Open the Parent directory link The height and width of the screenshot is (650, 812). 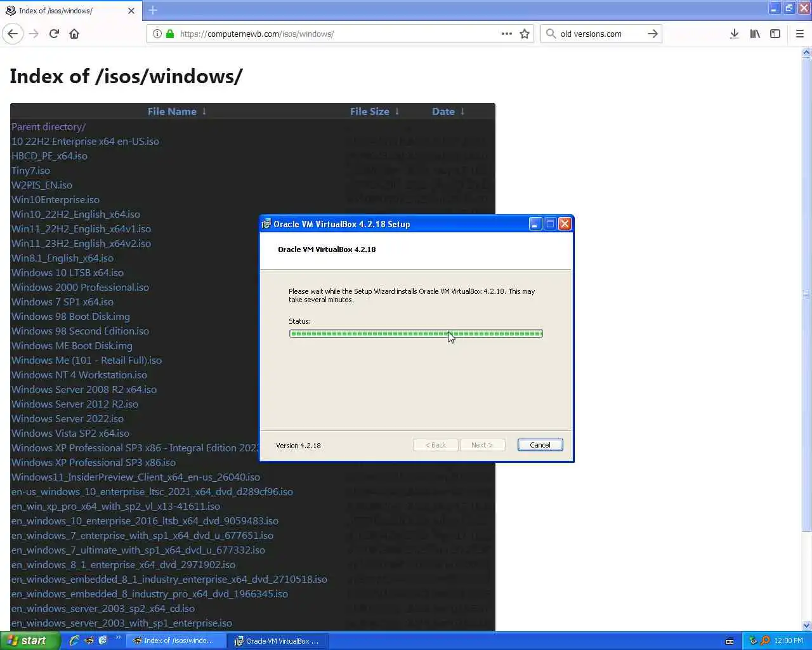(48, 126)
